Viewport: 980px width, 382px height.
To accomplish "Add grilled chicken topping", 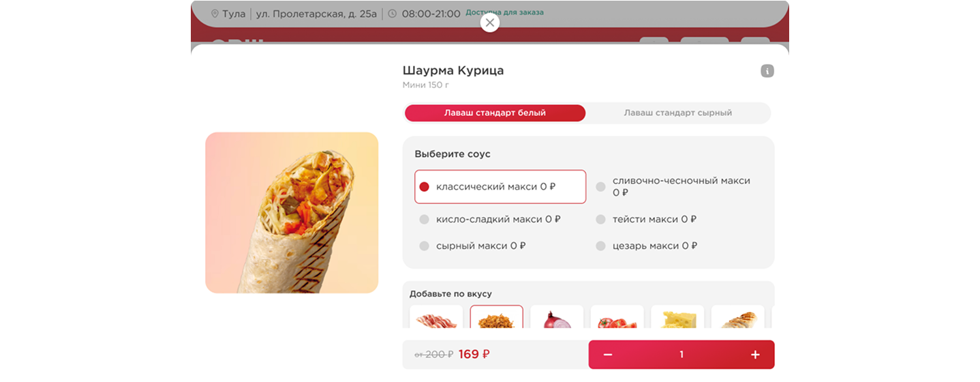I will pyautogui.click(x=738, y=317).
